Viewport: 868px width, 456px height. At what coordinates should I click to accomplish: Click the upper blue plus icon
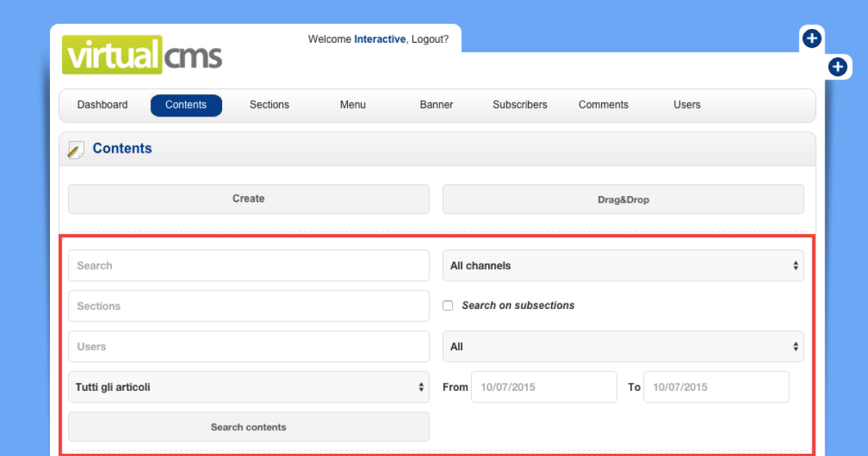pos(812,38)
